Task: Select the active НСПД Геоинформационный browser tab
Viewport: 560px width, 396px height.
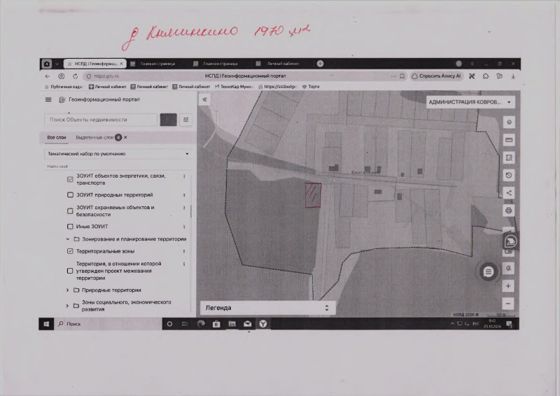Action: coord(95,64)
